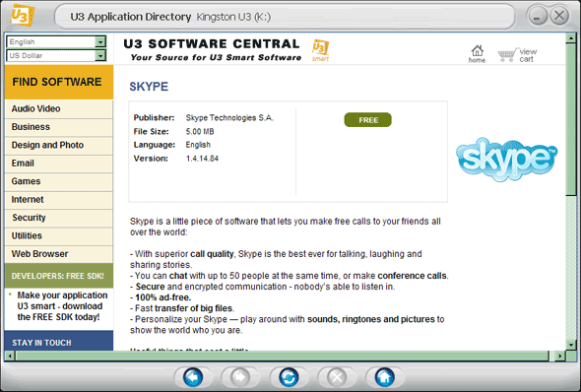Click the U3 smart logo beside header title
581x392 pixels.
tap(320, 50)
